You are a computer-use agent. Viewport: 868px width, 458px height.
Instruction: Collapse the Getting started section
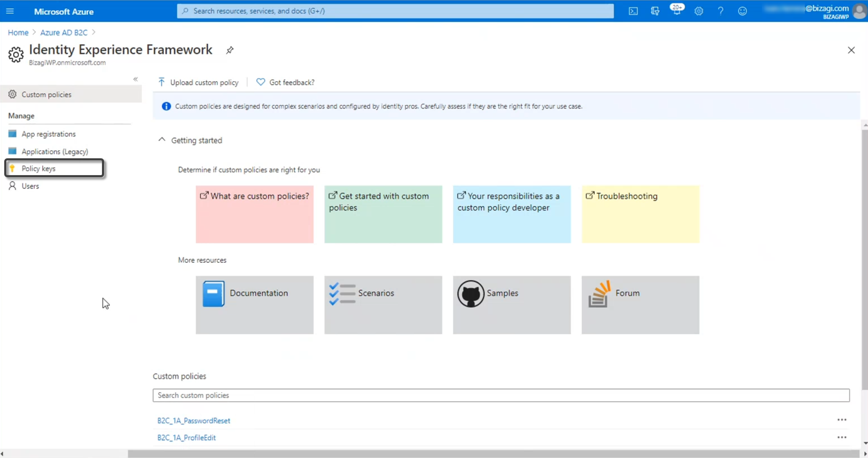pyautogui.click(x=162, y=139)
